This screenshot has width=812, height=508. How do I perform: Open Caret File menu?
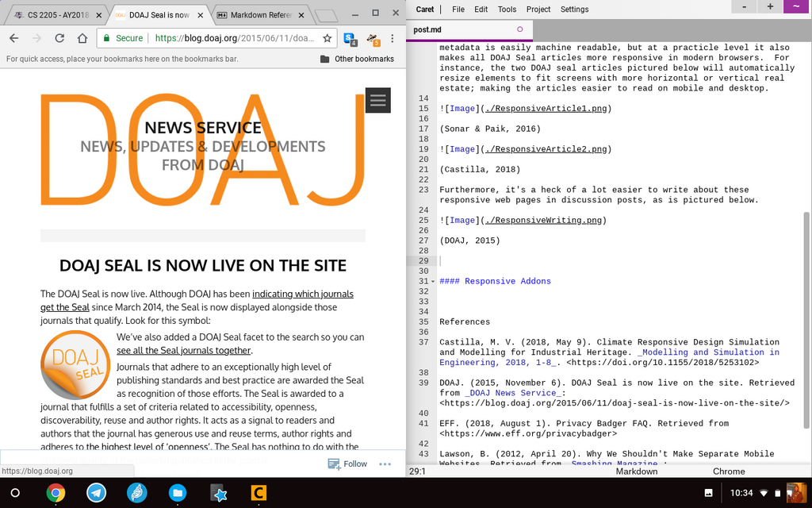(x=458, y=10)
